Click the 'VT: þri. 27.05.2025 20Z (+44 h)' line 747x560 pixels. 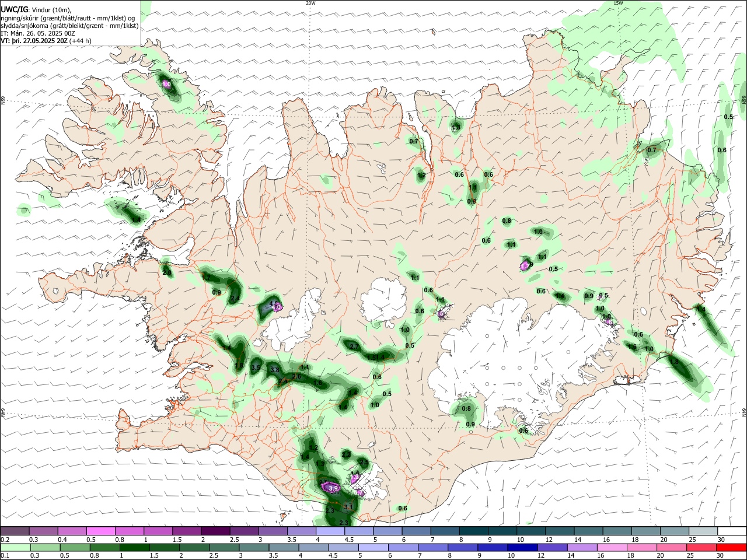click(x=46, y=41)
